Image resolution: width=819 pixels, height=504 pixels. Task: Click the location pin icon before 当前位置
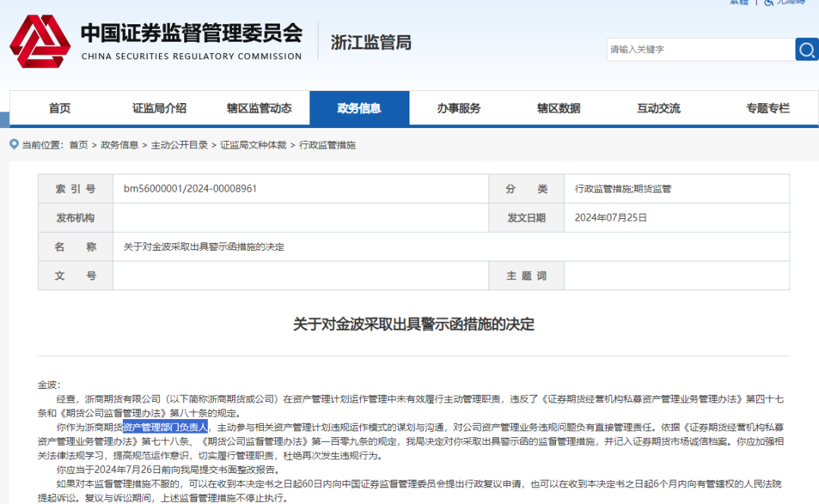(x=14, y=144)
